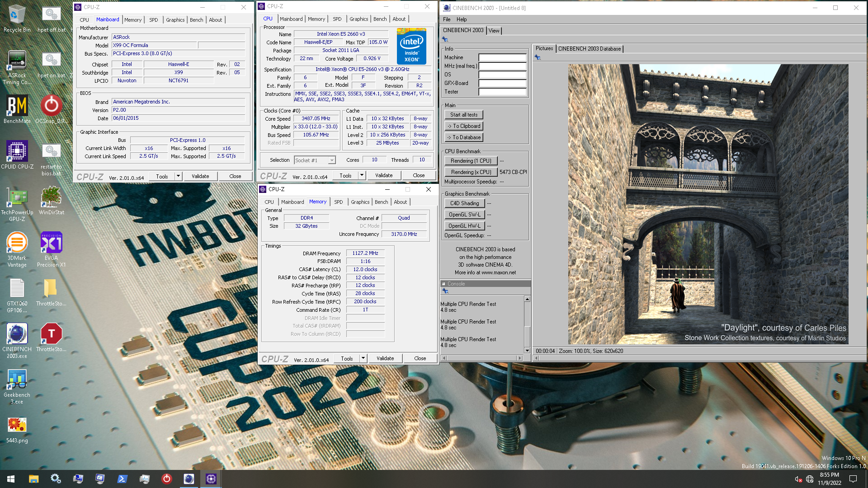The image size is (868, 488).
Task: Click To Database button
Action: click(464, 137)
